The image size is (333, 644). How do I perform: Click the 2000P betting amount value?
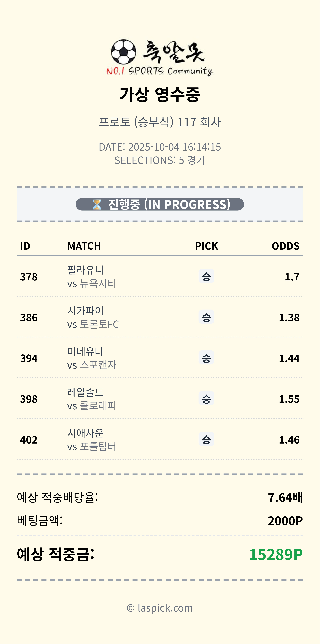tap(285, 521)
